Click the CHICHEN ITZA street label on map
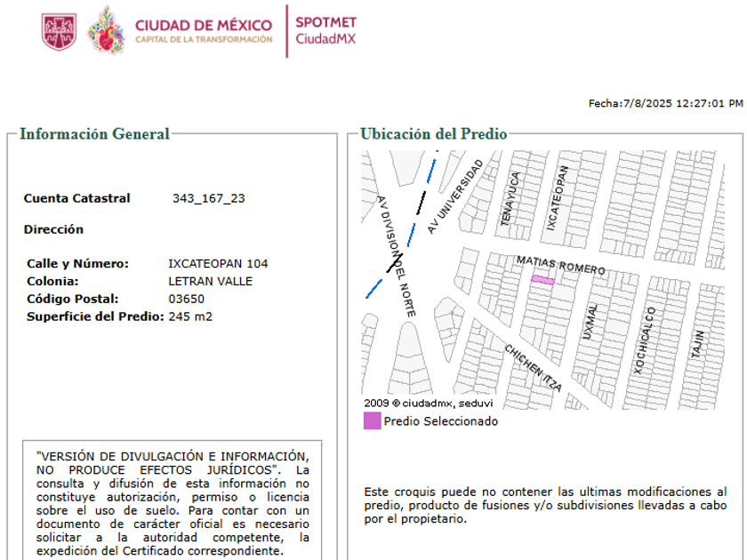 (x=533, y=368)
